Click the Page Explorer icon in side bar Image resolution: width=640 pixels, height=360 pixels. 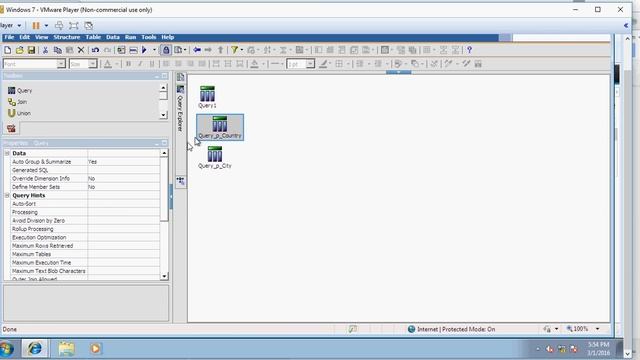[180, 77]
